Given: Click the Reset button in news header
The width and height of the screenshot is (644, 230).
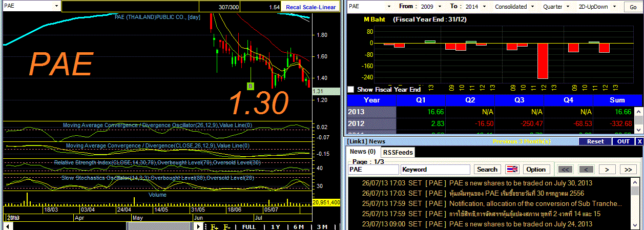Looking at the screenshot, I should pyautogui.click(x=595, y=141).
